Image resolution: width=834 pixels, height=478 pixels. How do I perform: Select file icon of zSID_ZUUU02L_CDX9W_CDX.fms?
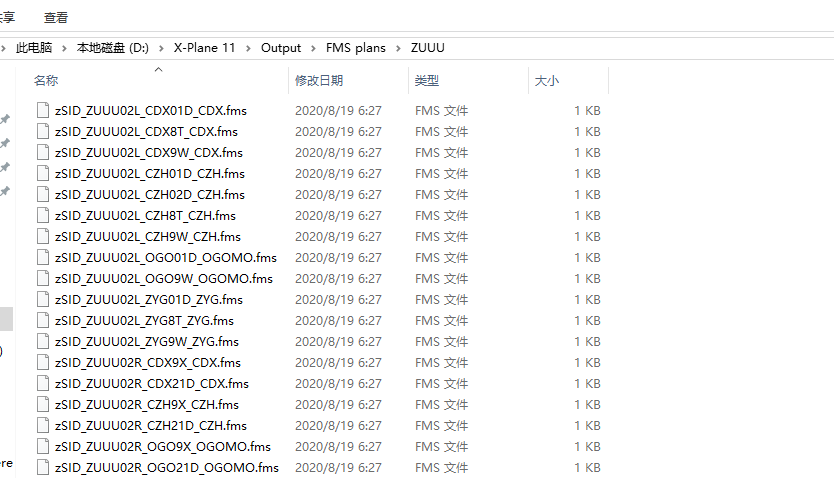tap(43, 152)
